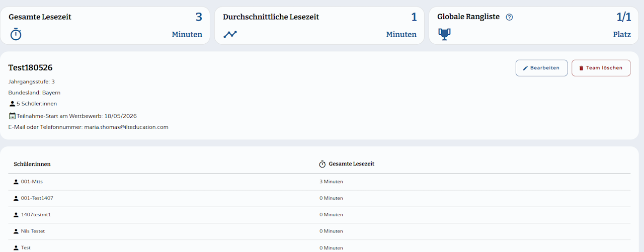
Task: Open the help question mark next to Globale Rangliste
Action: coord(509,17)
